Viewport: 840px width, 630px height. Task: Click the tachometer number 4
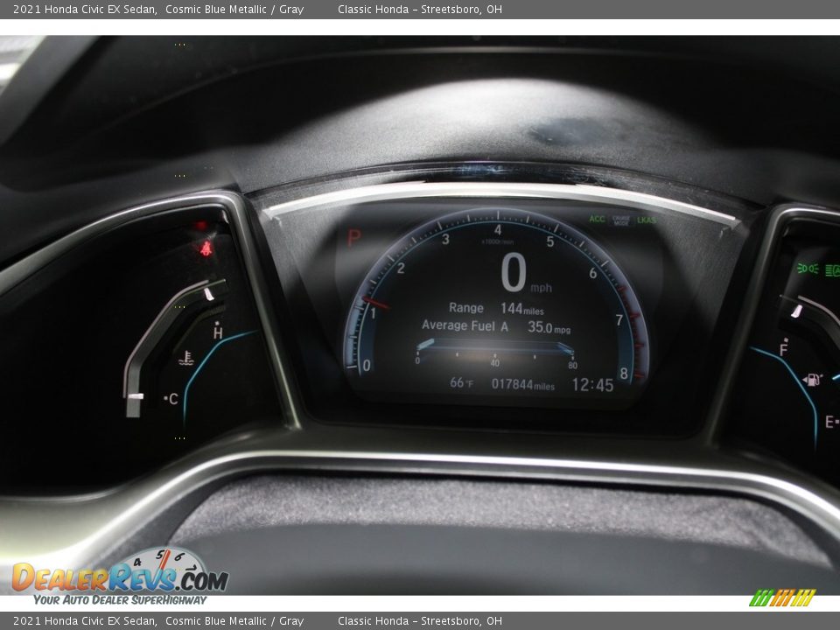[498, 230]
